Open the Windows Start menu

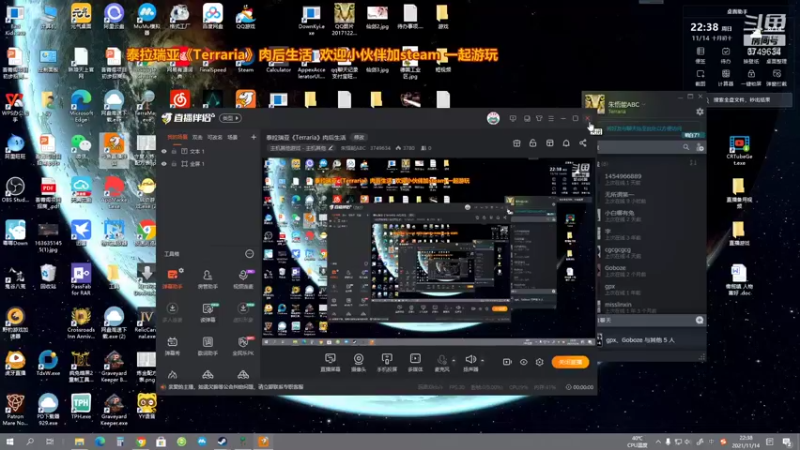[10, 442]
